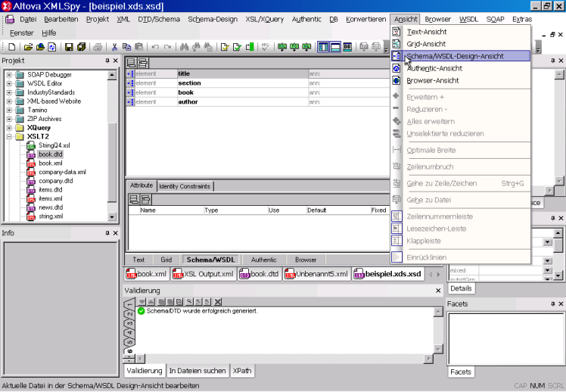Click the New document toolbar icon
The width and height of the screenshot is (566, 392).
click(x=12, y=47)
